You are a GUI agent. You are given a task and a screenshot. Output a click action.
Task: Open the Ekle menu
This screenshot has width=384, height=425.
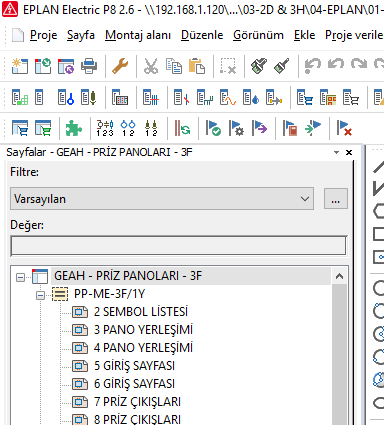[304, 35]
